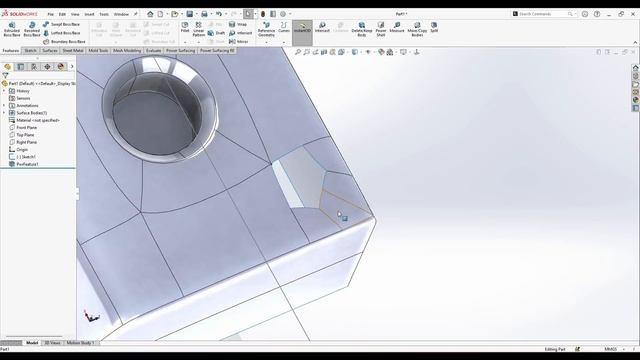Switch to the Evaluate tab
The image size is (640, 360).
click(x=153, y=51)
